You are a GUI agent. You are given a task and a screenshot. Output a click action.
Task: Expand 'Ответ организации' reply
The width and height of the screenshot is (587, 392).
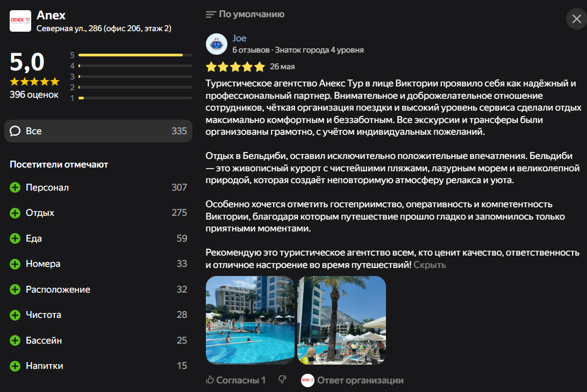360,380
